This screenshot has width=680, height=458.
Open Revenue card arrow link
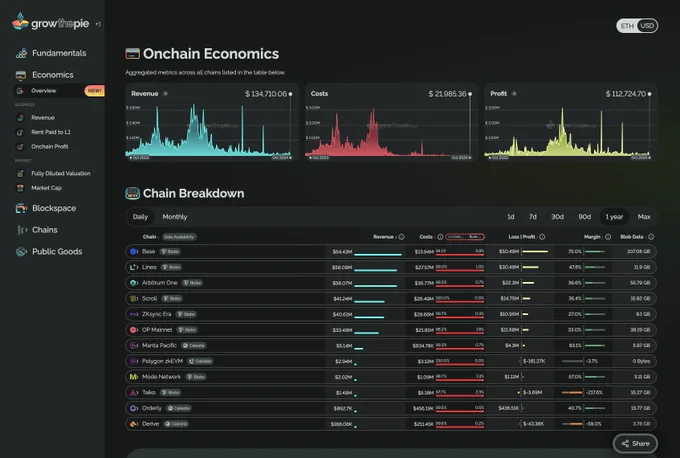coord(165,94)
